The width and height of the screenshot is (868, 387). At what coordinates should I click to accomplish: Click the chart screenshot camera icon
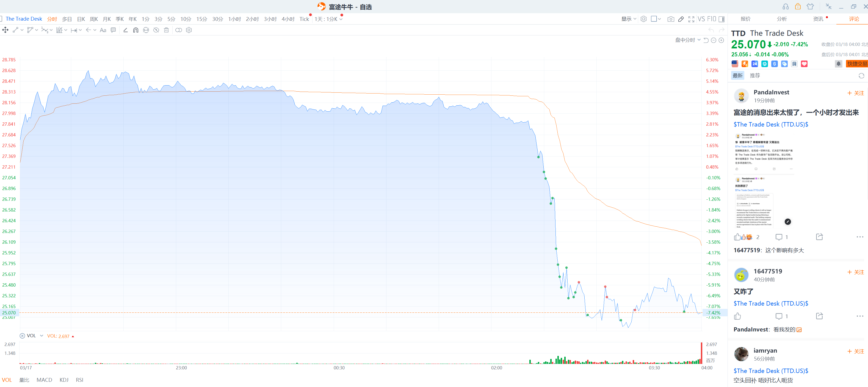[671, 19]
